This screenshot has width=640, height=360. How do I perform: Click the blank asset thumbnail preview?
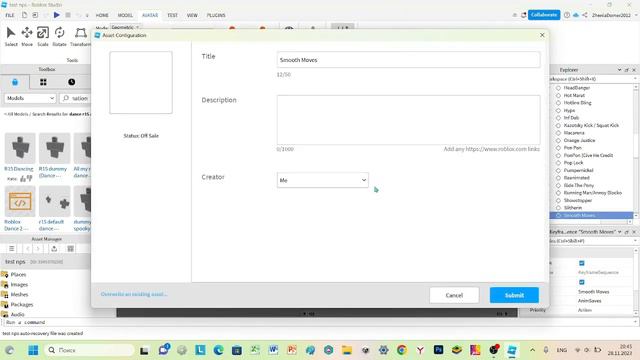pos(141,82)
